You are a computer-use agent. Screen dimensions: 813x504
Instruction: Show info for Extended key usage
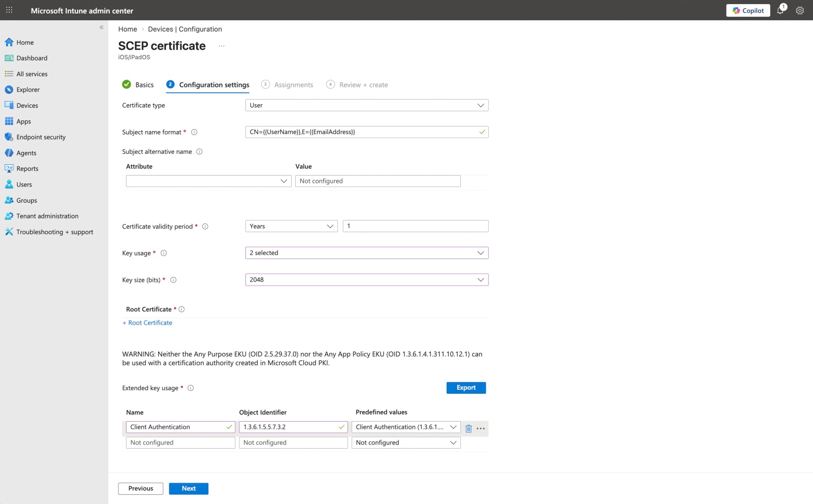click(191, 388)
